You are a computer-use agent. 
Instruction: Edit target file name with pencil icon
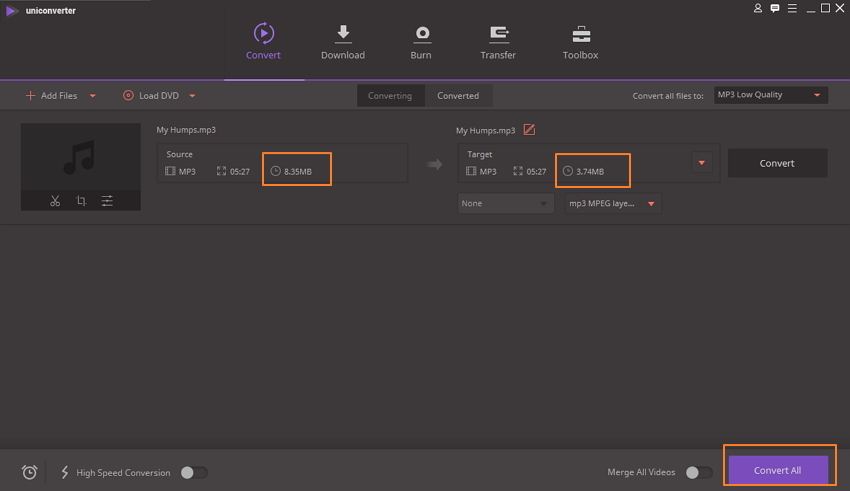click(x=529, y=130)
